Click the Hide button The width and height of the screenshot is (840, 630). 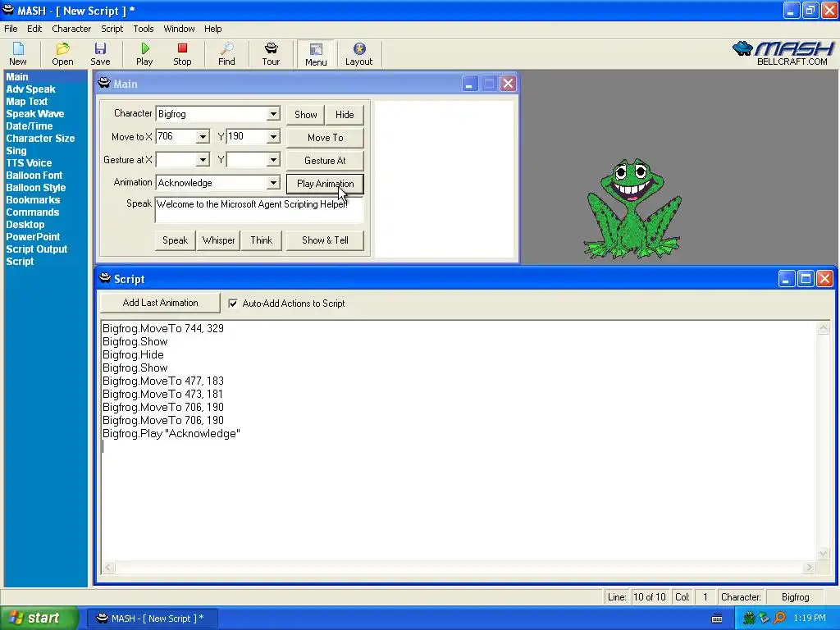point(345,115)
